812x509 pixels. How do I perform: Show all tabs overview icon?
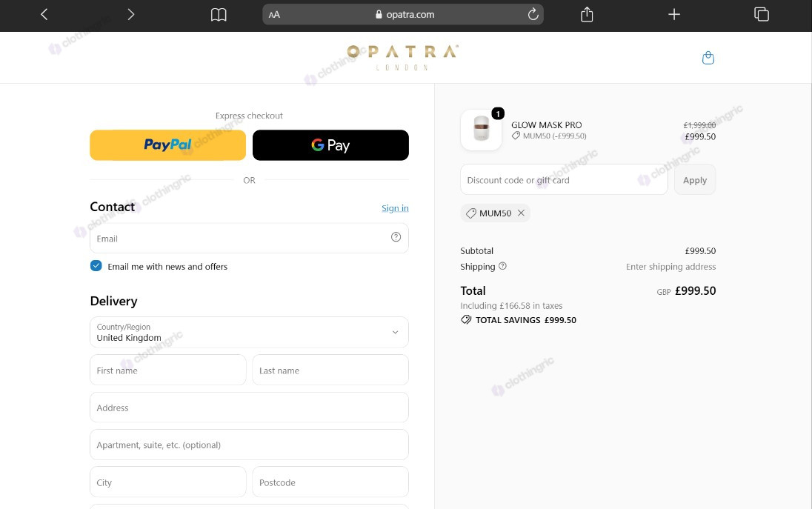click(762, 15)
